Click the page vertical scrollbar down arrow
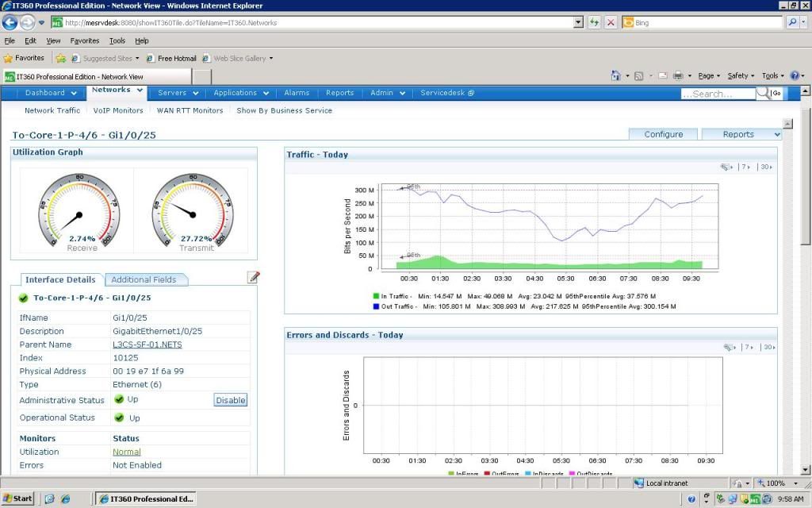812x508 pixels. point(806,470)
